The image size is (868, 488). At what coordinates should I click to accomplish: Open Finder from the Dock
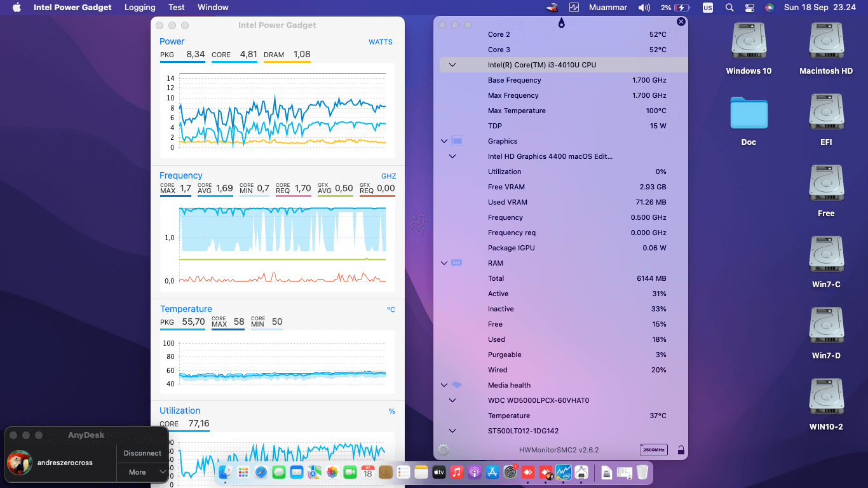point(226,472)
